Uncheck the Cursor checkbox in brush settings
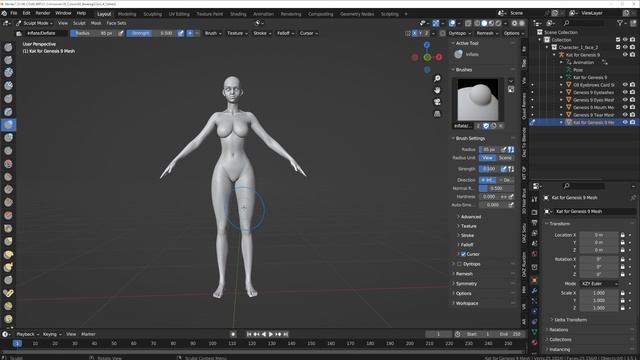This screenshot has height=360, width=640. pyautogui.click(x=463, y=254)
